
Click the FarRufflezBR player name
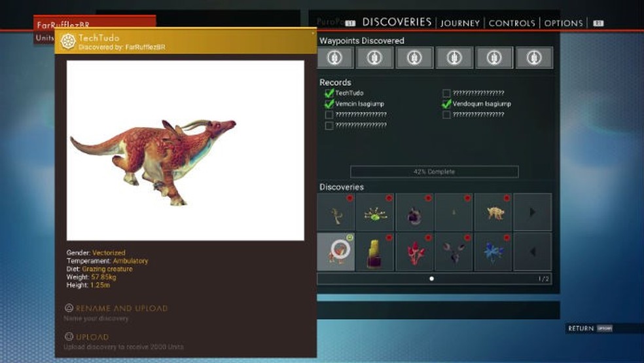[63, 25]
